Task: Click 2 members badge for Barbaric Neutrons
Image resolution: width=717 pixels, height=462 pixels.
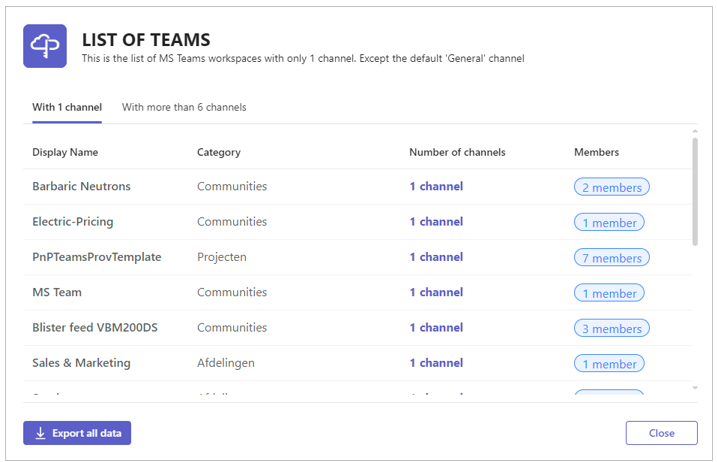Action: coord(611,187)
